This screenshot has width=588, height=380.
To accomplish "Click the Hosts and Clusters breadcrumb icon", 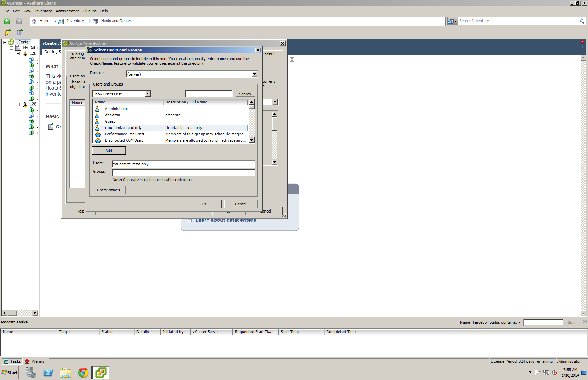I will (95, 21).
